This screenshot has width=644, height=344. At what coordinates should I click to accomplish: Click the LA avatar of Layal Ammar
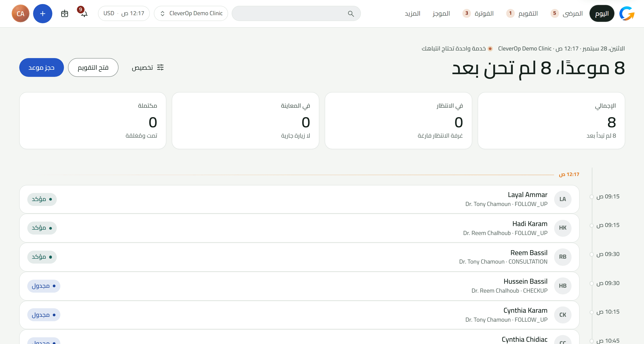click(563, 199)
